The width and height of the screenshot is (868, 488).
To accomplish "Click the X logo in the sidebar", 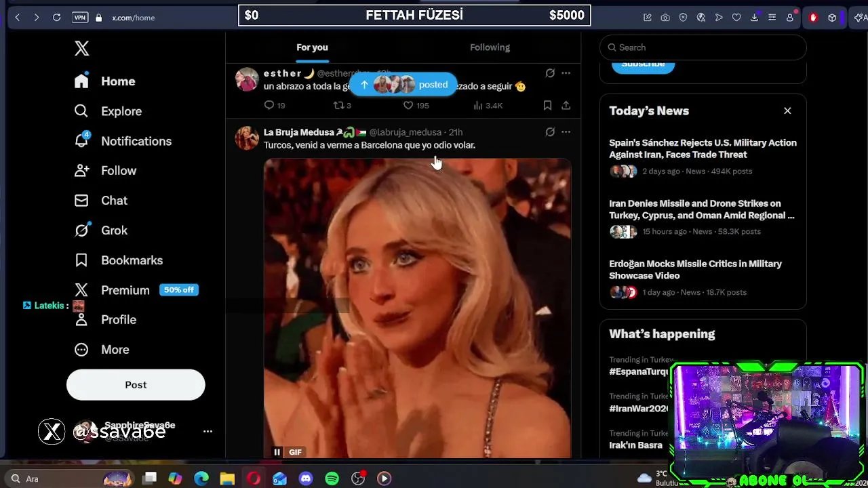I will pos(81,48).
